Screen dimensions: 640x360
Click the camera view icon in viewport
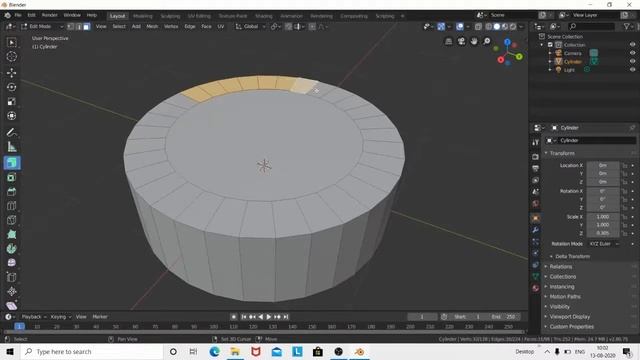pyautogui.click(x=461, y=41)
